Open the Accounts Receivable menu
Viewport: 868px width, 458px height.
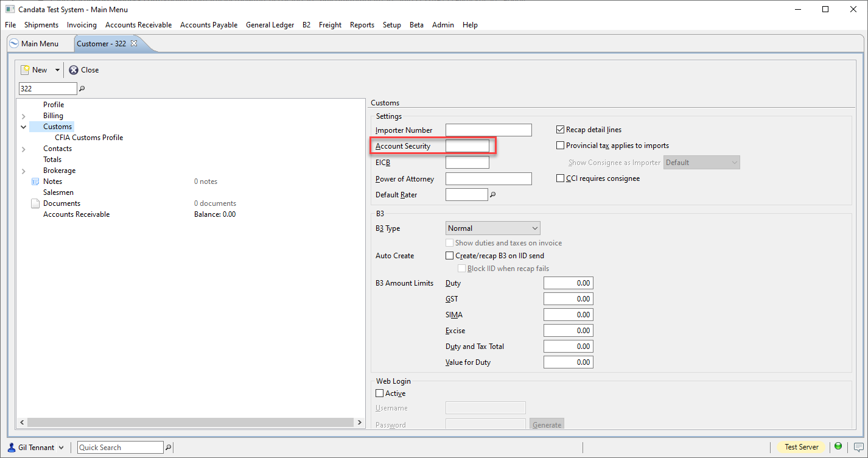pos(138,25)
